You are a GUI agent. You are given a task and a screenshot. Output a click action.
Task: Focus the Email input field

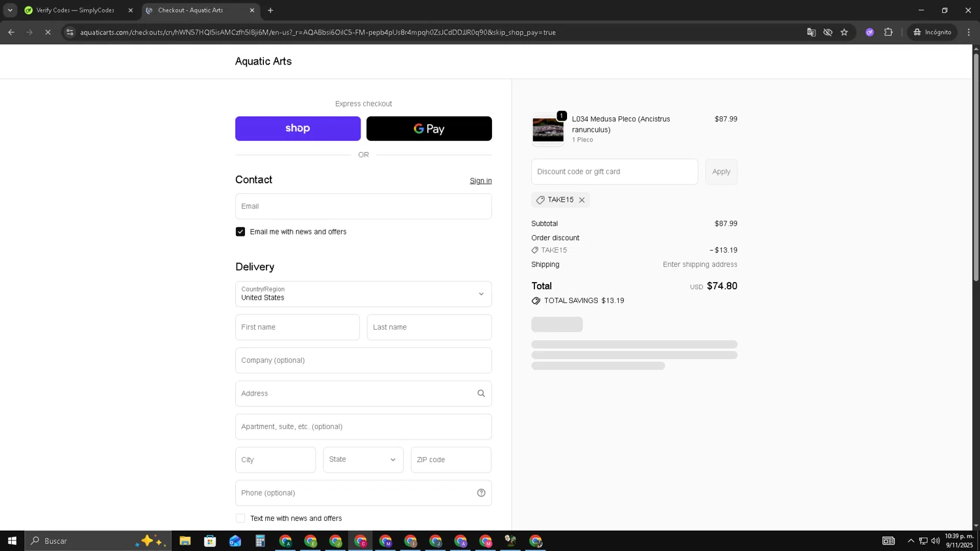pos(363,206)
